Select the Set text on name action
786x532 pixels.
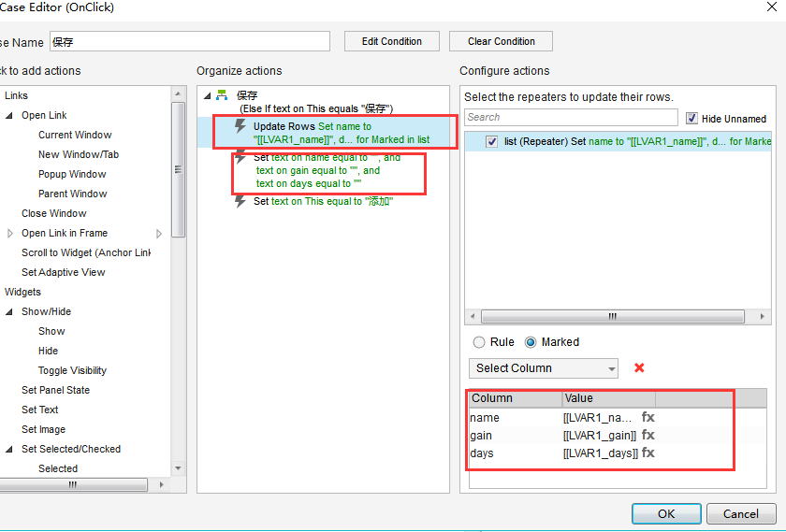coord(327,170)
